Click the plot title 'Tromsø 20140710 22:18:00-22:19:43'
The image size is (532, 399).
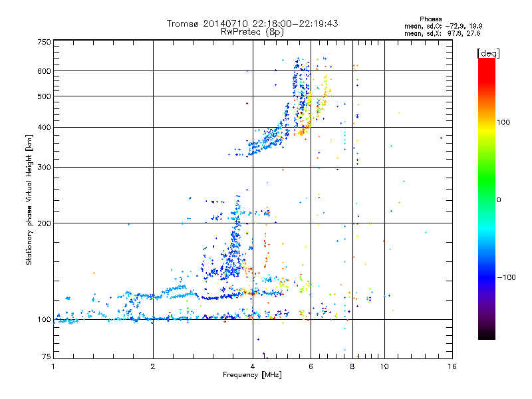pyautogui.click(x=252, y=23)
